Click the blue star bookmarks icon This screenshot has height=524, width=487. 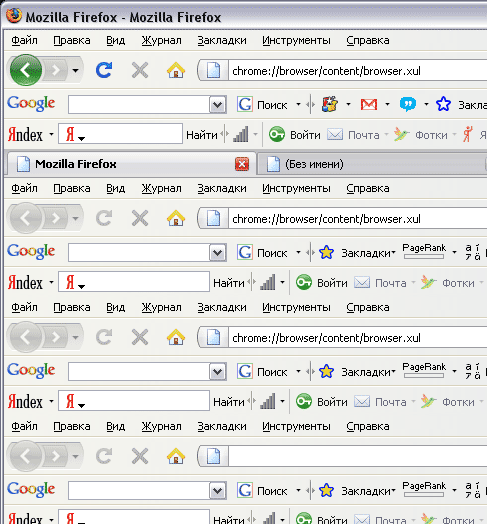443,104
